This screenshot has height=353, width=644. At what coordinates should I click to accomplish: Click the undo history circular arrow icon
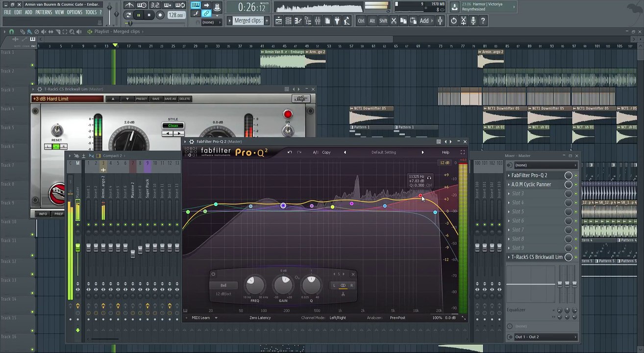click(x=454, y=21)
